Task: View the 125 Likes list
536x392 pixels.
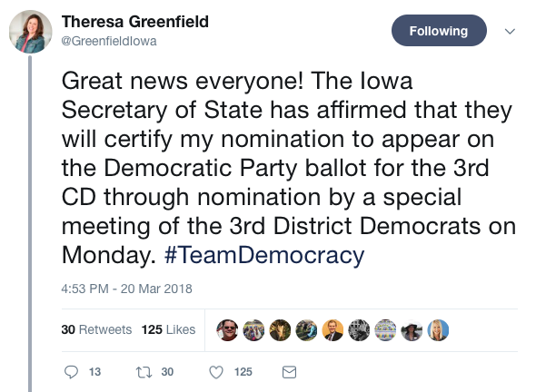Action: [168, 329]
